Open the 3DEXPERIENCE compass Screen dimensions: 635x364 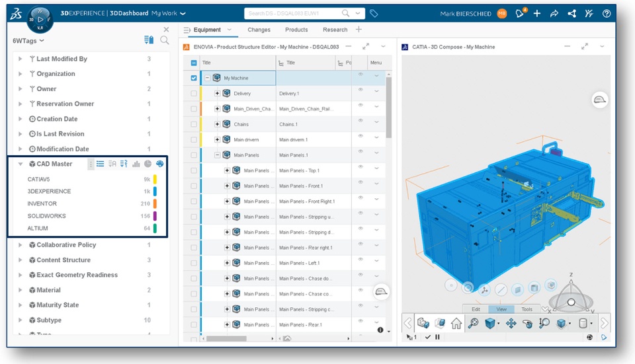40,19
